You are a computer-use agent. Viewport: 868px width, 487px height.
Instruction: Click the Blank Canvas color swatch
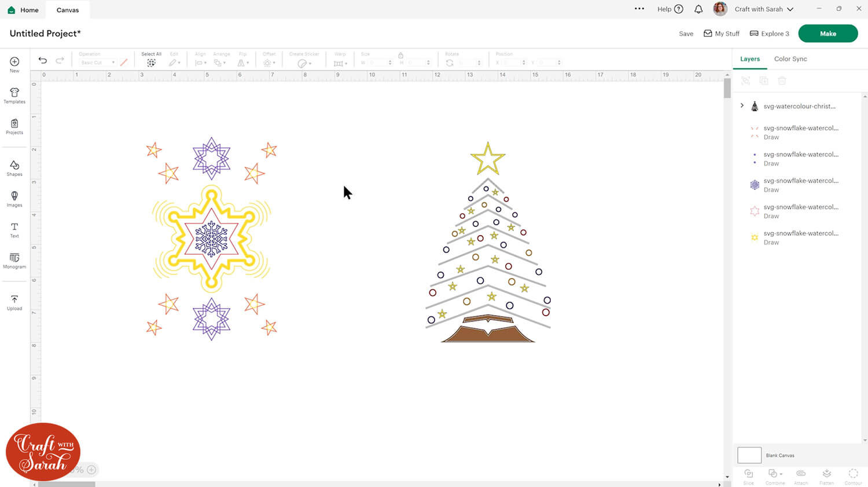(x=749, y=455)
